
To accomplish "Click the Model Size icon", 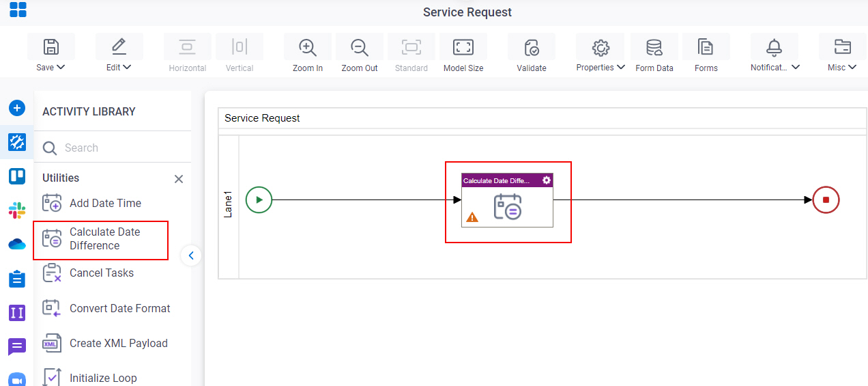I will click(x=463, y=46).
